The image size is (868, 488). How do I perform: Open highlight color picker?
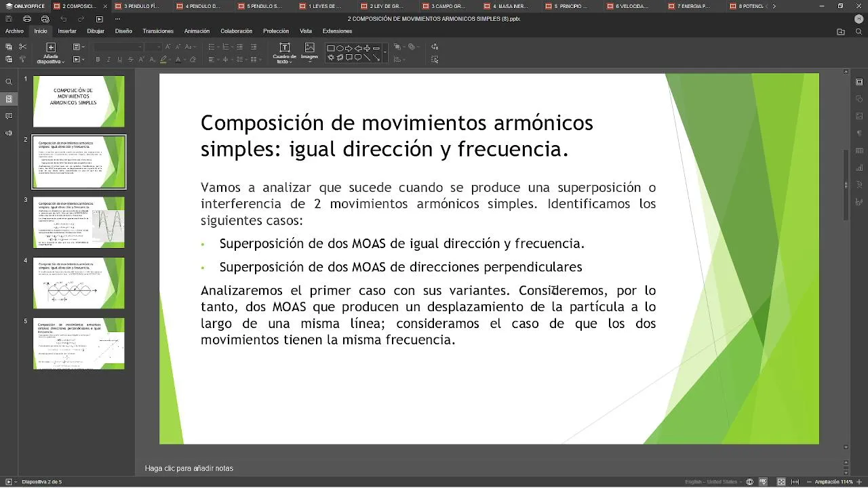pos(165,60)
